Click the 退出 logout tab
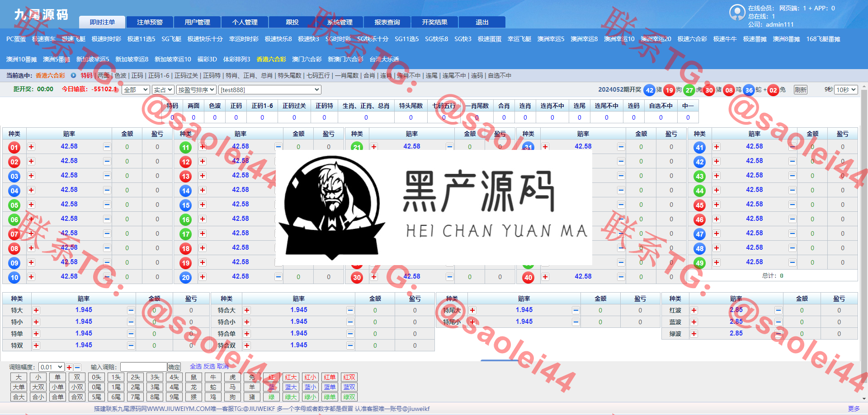The height and width of the screenshot is (415, 868). pos(482,22)
